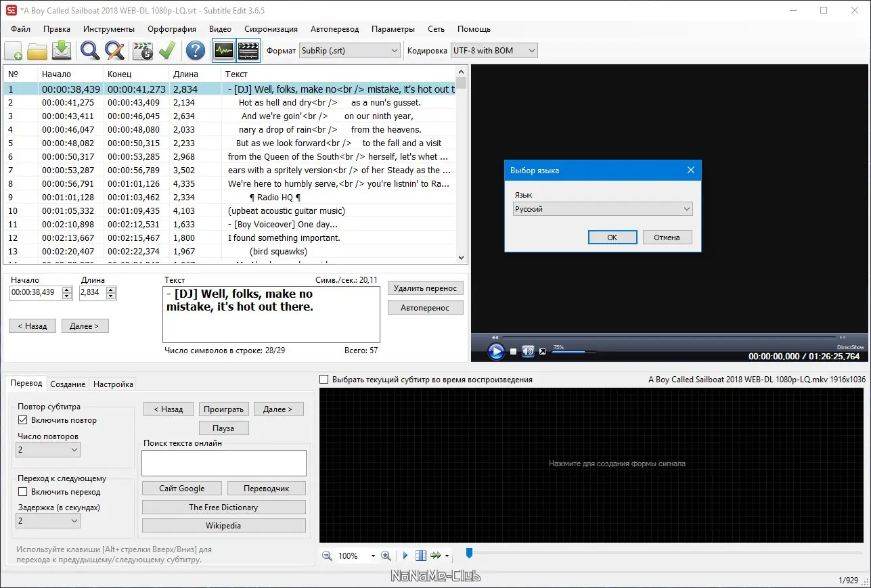
Task: Open Сайт Google search button
Action: pos(182,489)
